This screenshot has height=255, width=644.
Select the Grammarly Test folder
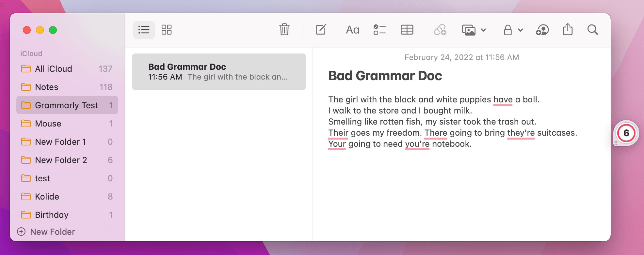point(67,105)
